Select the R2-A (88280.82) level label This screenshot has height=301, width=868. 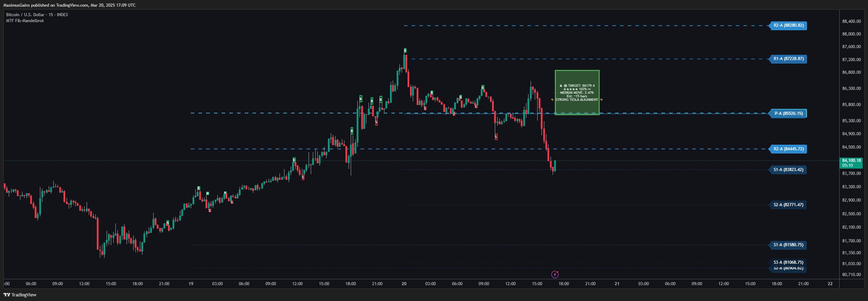(x=788, y=26)
